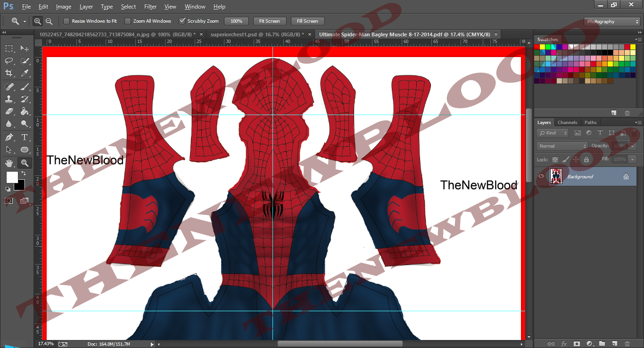Select the Hand tool
This screenshot has height=348, width=644.
click(9, 163)
